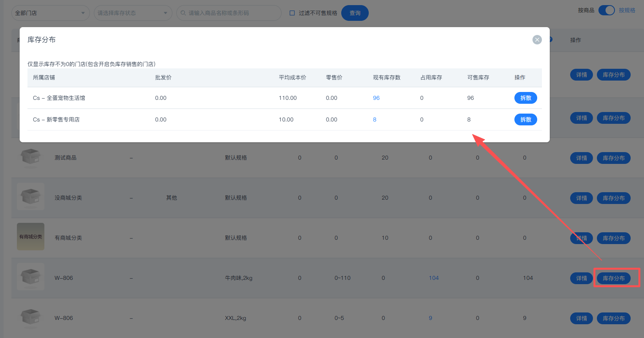Click 拆散 for Cs - 全蛋宠物生活馆

(x=525, y=98)
